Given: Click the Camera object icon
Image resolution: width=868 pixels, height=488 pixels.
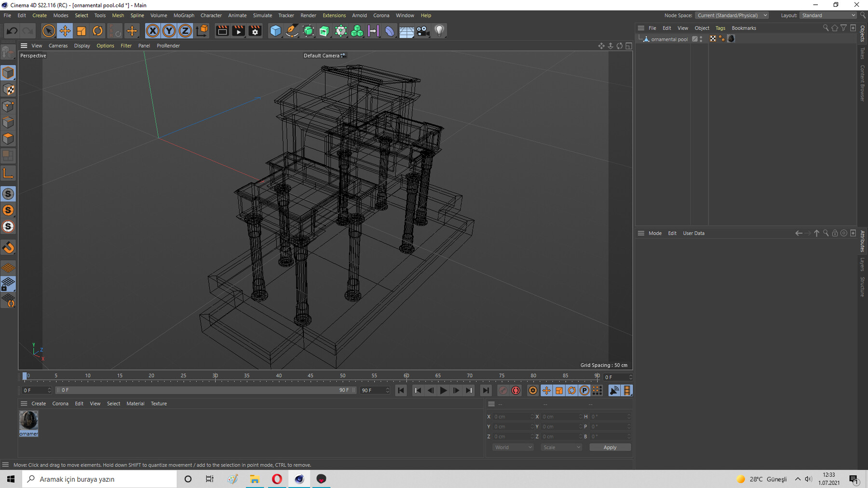Looking at the screenshot, I should point(422,31).
